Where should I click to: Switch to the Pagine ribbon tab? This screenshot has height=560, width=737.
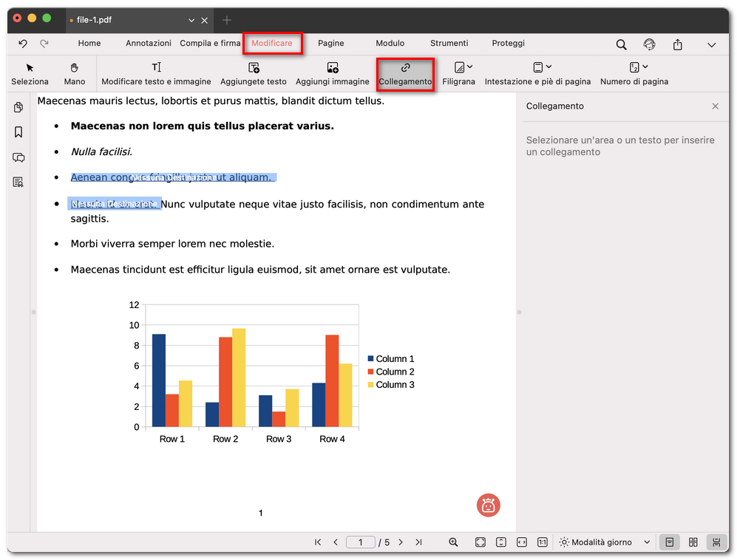pyautogui.click(x=330, y=44)
